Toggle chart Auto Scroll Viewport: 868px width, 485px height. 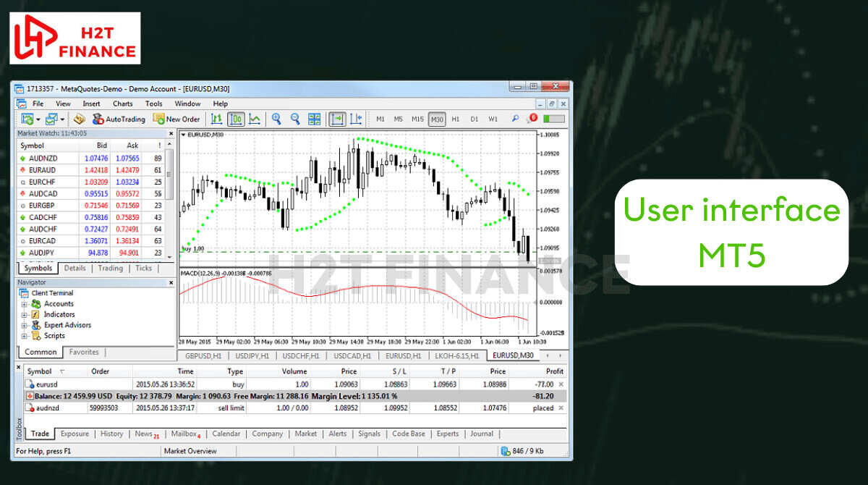(x=337, y=119)
